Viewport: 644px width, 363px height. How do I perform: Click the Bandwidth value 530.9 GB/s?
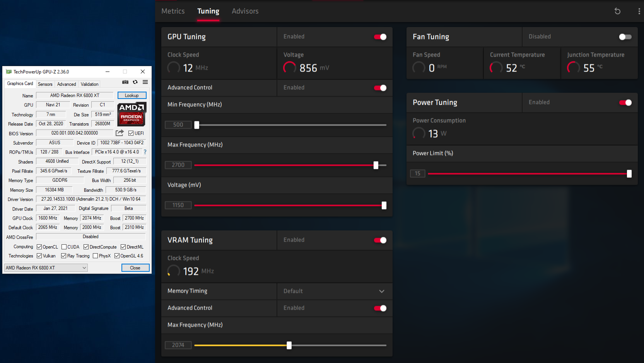(126, 190)
